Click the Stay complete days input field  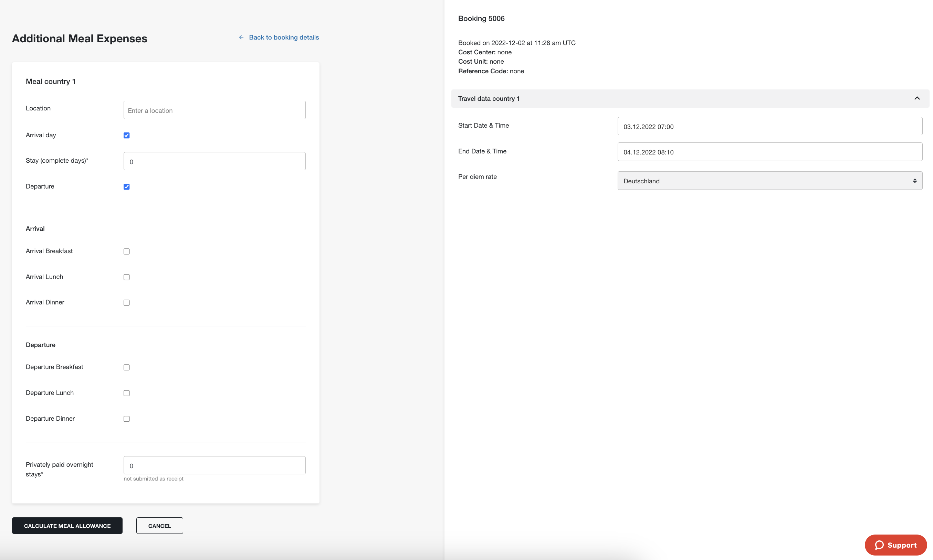[214, 161]
